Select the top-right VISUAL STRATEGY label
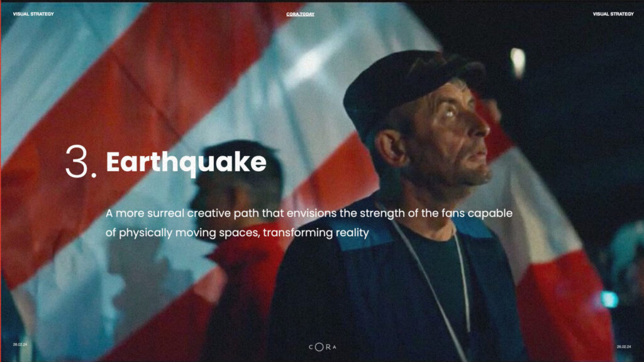Screen dimensions: 644x362 [613, 14]
